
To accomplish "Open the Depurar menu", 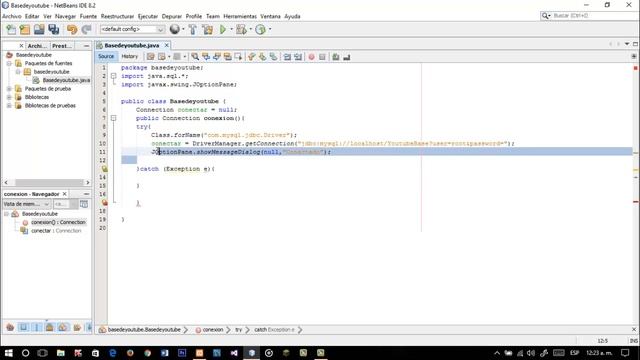I will (171, 16).
